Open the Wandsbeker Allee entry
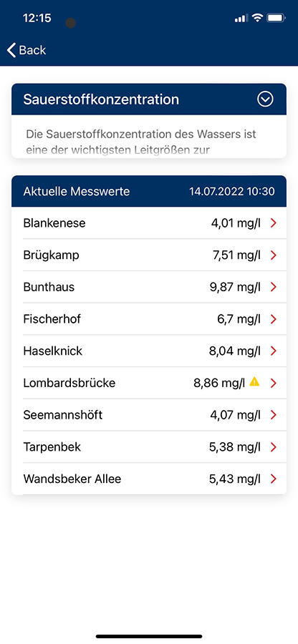298x644 pixels. (x=149, y=479)
